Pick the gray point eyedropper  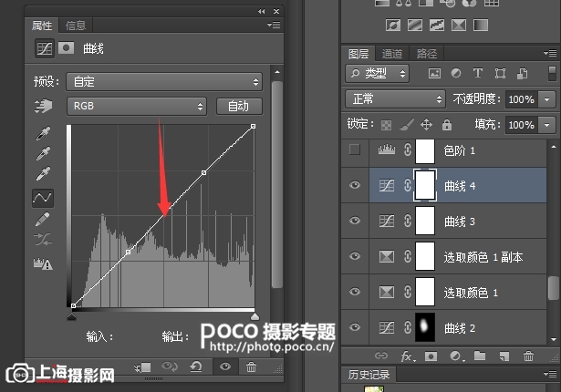(x=43, y=153)
